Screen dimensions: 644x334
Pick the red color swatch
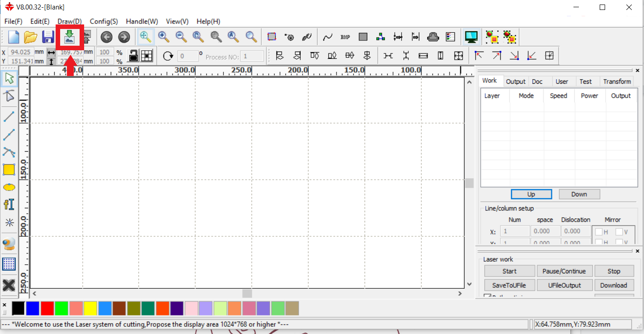pos(47,309)
